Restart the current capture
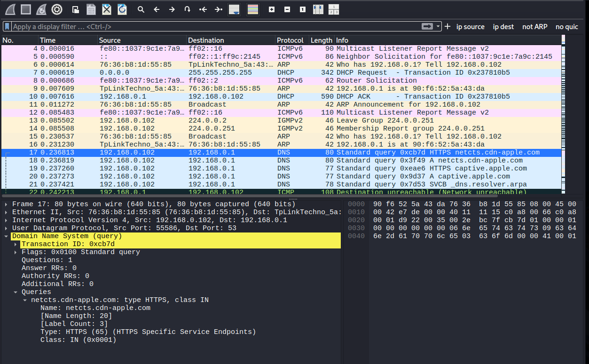 41,9
